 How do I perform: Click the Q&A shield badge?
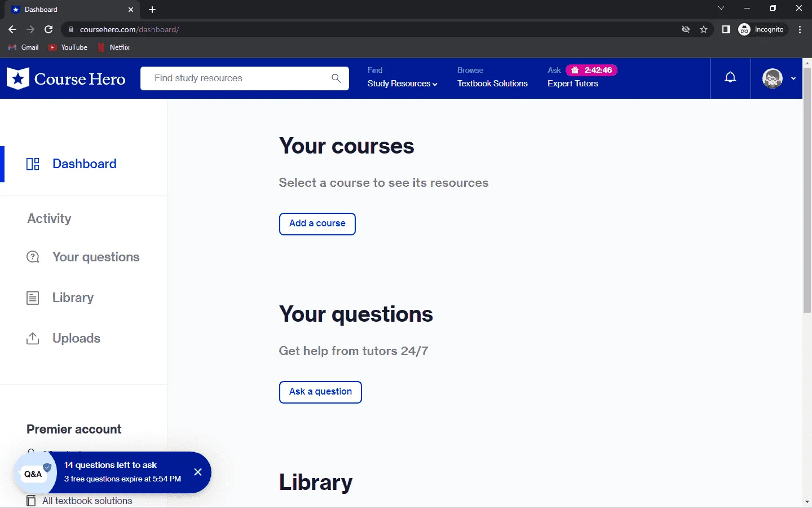click(x=35, y=473)
